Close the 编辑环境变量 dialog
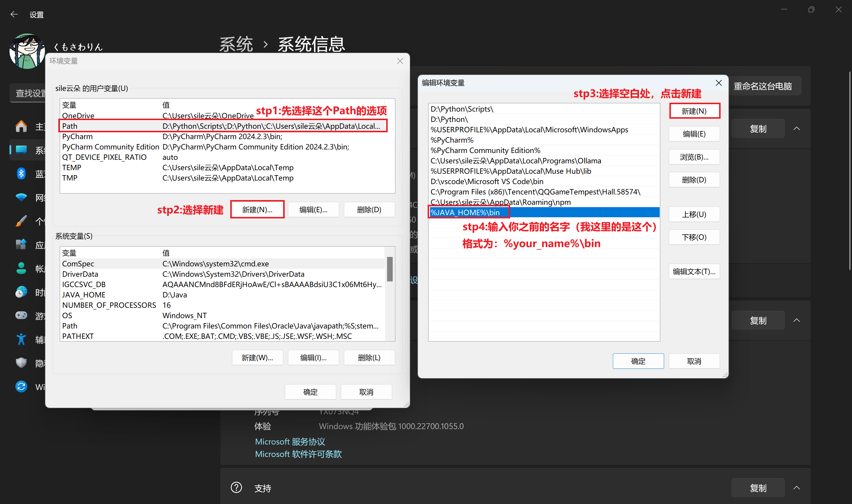852x504 pixels. pyautogui.click(x=719, y=83)
